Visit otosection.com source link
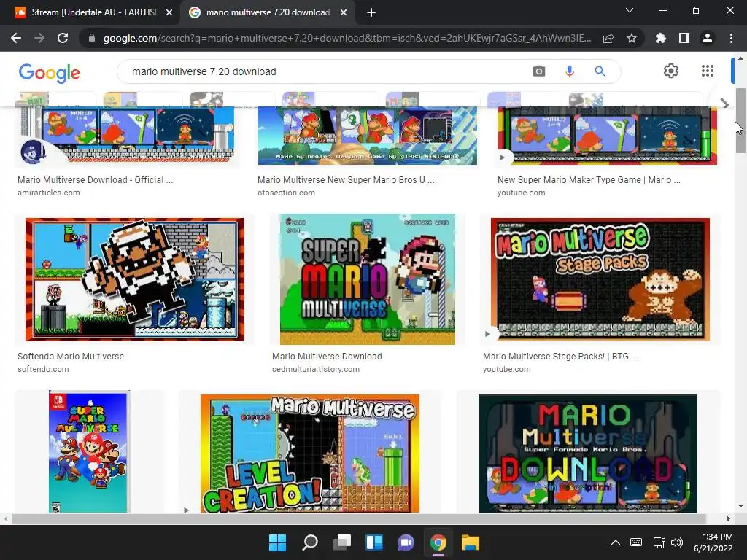This screenshot has width=747, height=560. click(286, 192)
